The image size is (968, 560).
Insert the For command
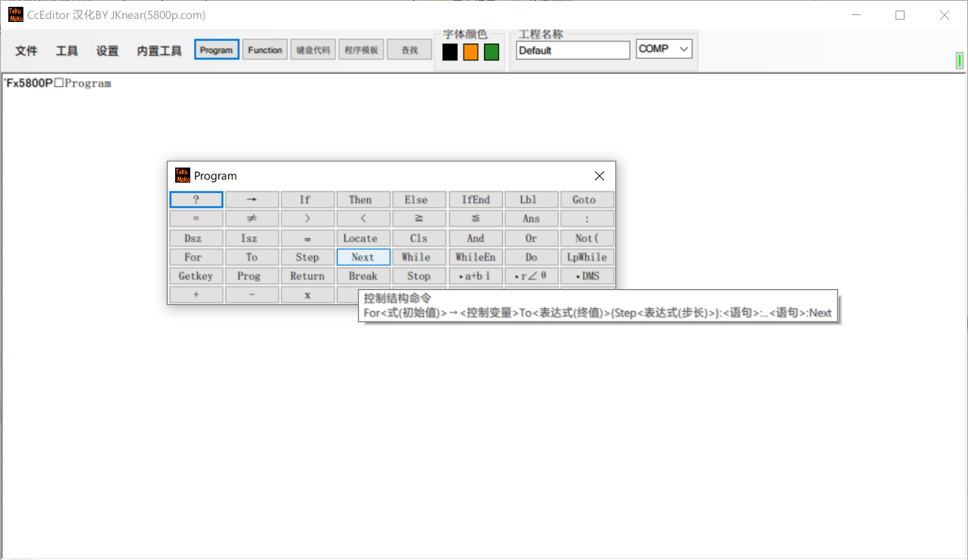(x=196, y=257)
